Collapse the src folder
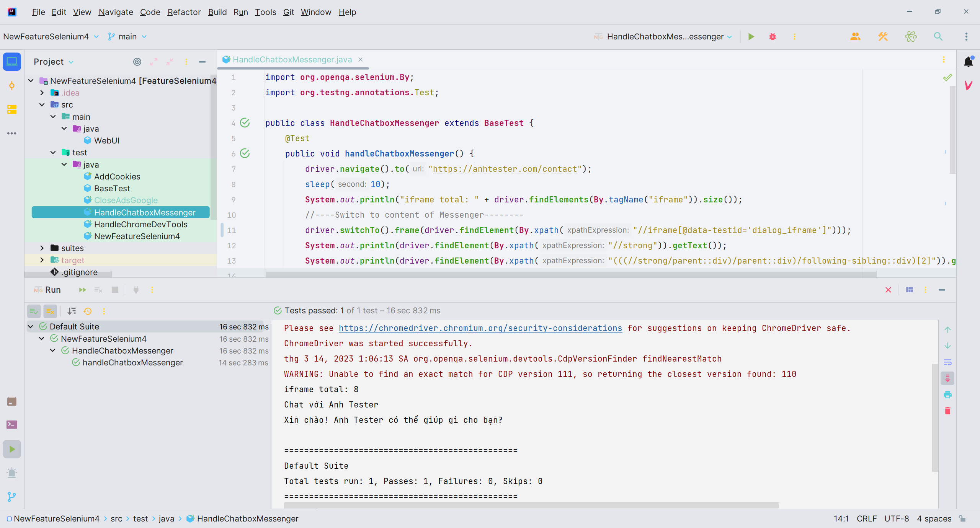The width and height of the screenshot is (980, 528). click(x=42, y=104)
